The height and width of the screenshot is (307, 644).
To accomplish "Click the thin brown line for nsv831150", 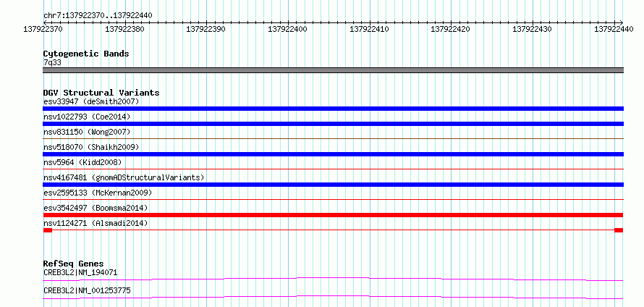I will [x=333, y=139].
